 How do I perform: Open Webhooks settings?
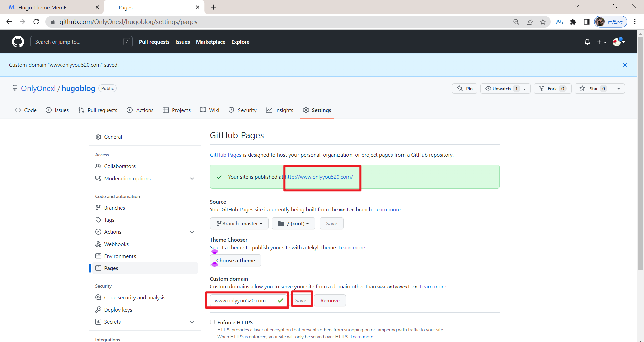tap(145, 244)
